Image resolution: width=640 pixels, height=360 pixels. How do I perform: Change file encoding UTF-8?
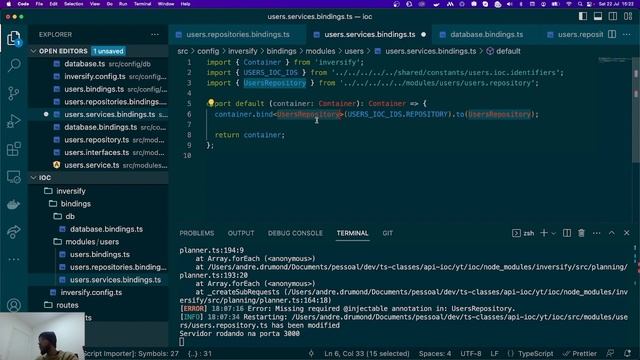(x=471, y=353)
